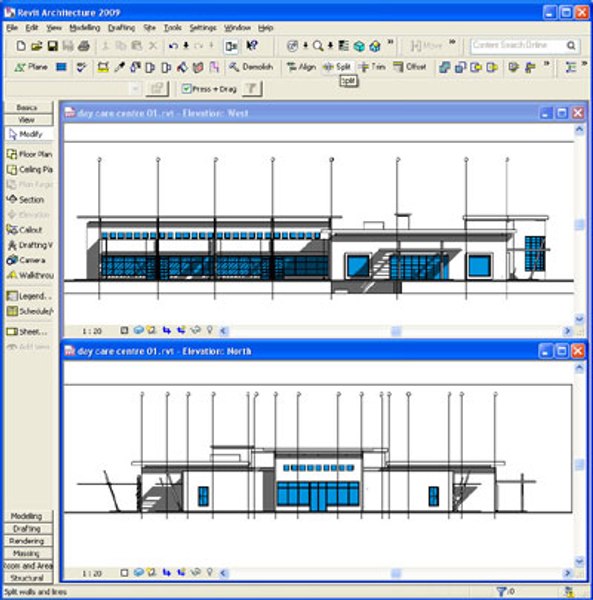Click the What's This help cursor icon

point(252,46)
